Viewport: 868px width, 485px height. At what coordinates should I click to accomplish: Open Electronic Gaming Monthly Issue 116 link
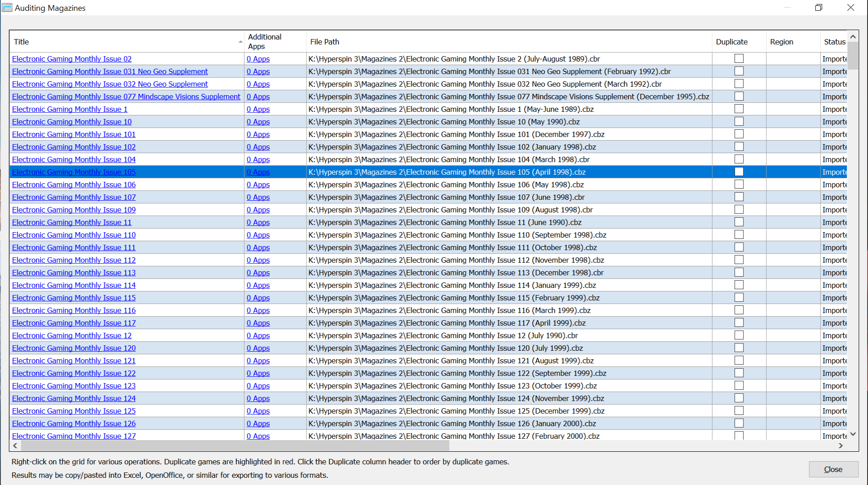coord(74,310)
